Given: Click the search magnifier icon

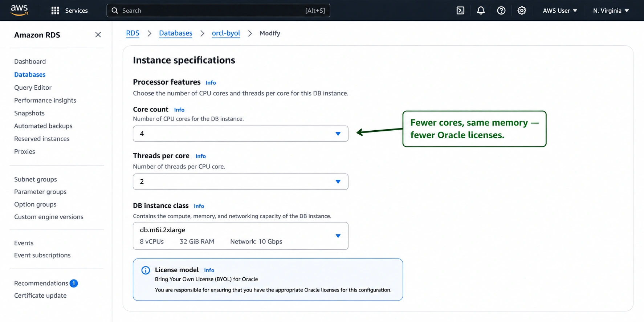Looking at the screenshot, I should pos(115,11).
